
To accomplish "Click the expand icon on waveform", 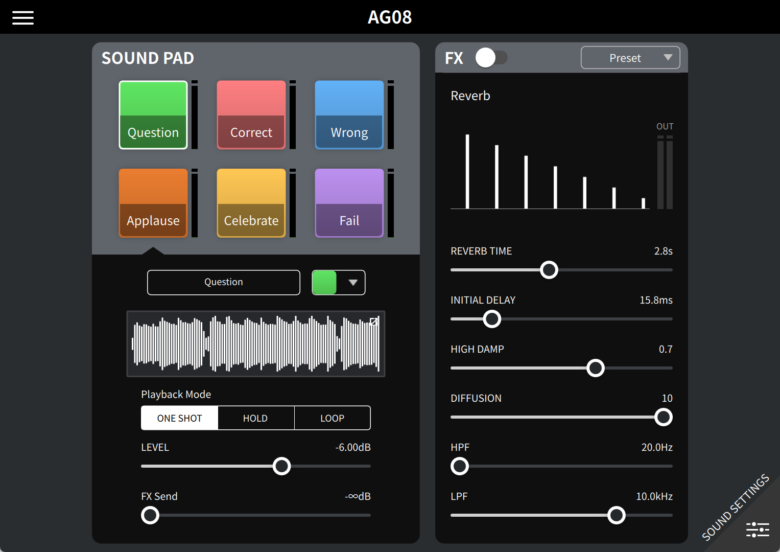I will 374,322.
